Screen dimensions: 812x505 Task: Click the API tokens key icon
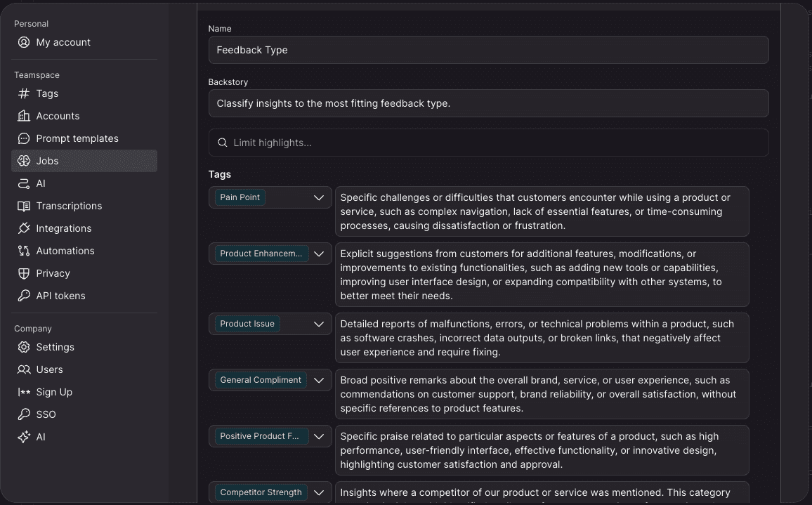24,296
